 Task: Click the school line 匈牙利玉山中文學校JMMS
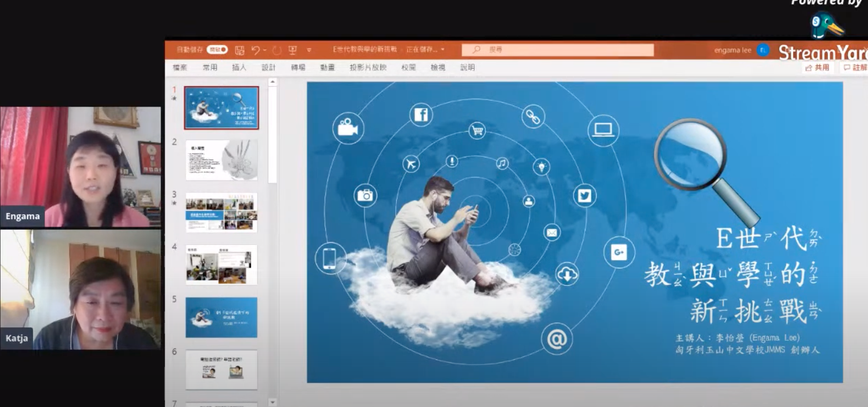pos(747,350)
